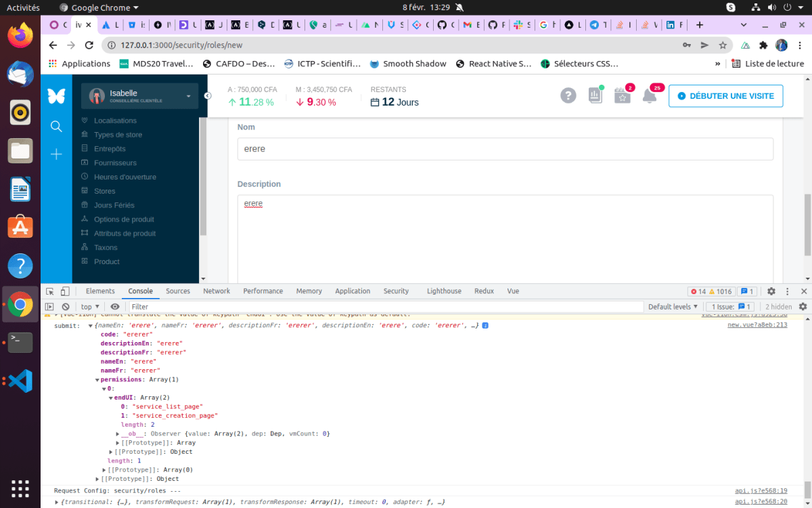Screen dimensions: 812x508
Task: Open the Isabelle user dropdown
Action: point(140,96)
